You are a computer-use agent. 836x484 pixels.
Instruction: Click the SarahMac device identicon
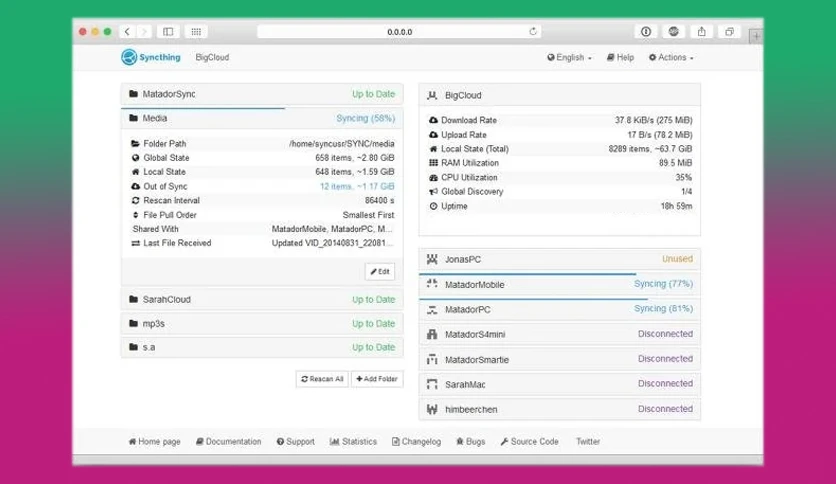point(432,384)
